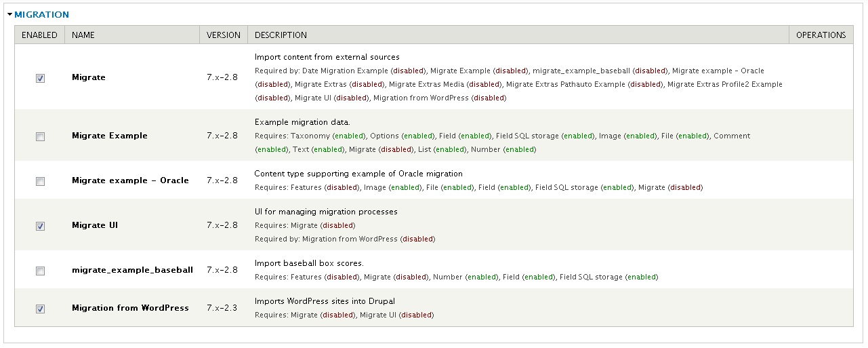Click the Enabled column header
868x348 pixels.
39,35
